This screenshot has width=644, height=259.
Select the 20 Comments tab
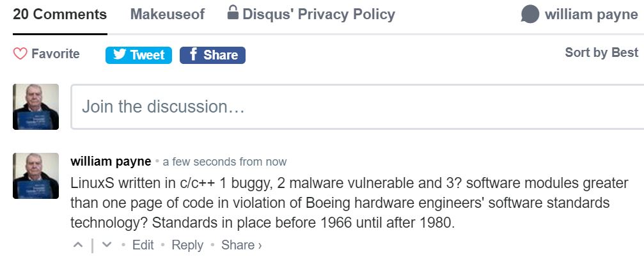tap(60, 15)
